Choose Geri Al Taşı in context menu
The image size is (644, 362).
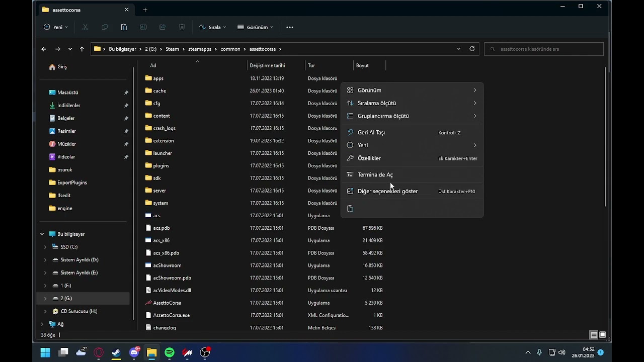point(412,133)
